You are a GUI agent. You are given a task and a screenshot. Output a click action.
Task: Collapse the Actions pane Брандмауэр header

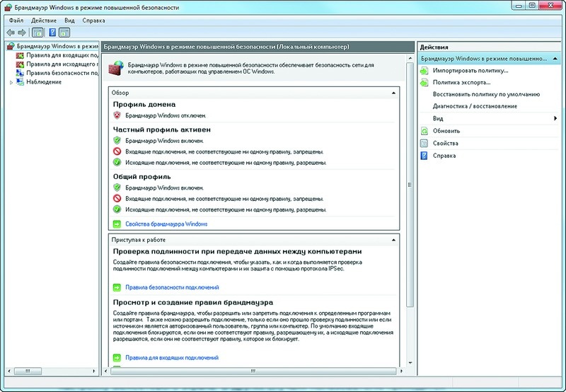tap(555, 59)
